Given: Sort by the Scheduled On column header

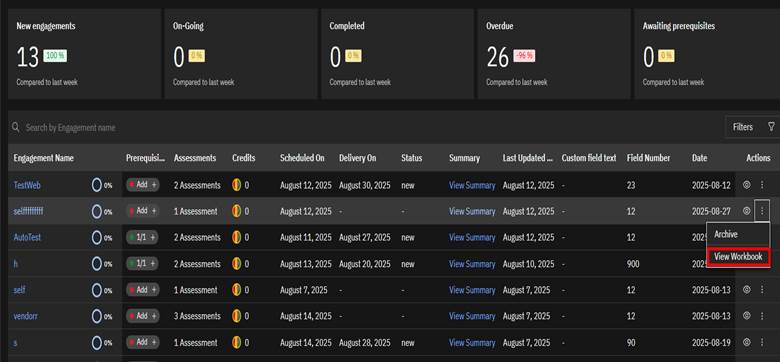Looking at the screenshot, I should click(302, 158).
